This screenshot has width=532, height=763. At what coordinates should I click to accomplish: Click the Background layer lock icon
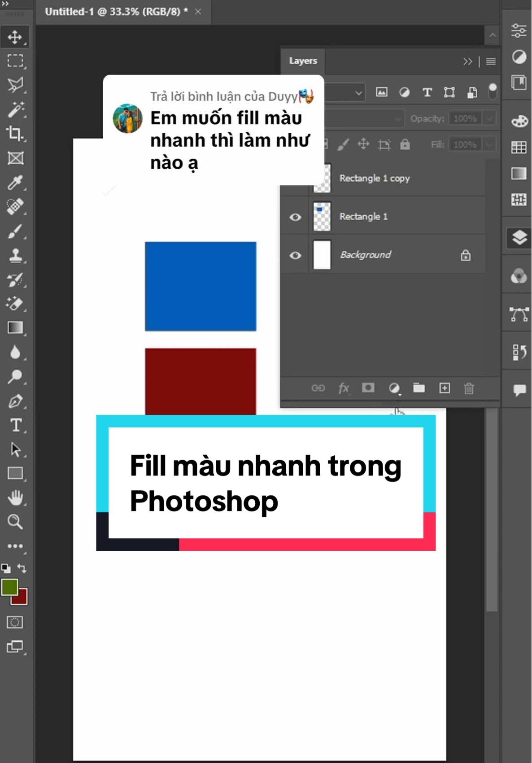click(466, 255)
